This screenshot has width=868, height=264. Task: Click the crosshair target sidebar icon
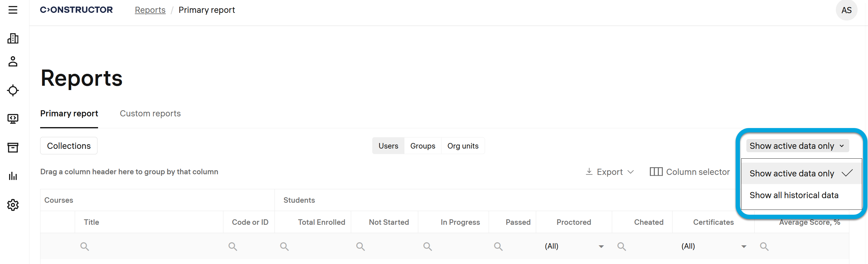tap(13, 90)
